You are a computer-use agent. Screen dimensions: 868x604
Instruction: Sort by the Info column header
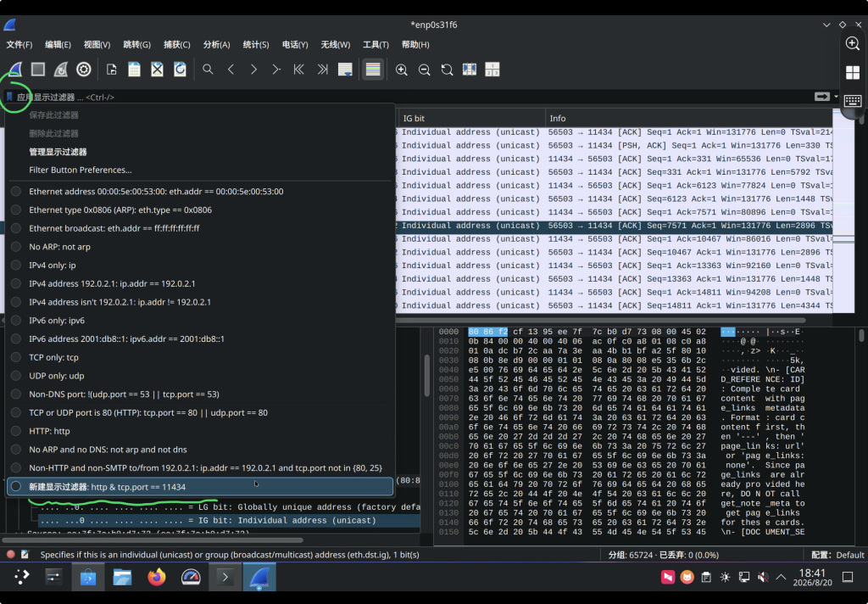click(x=688, y=118)
